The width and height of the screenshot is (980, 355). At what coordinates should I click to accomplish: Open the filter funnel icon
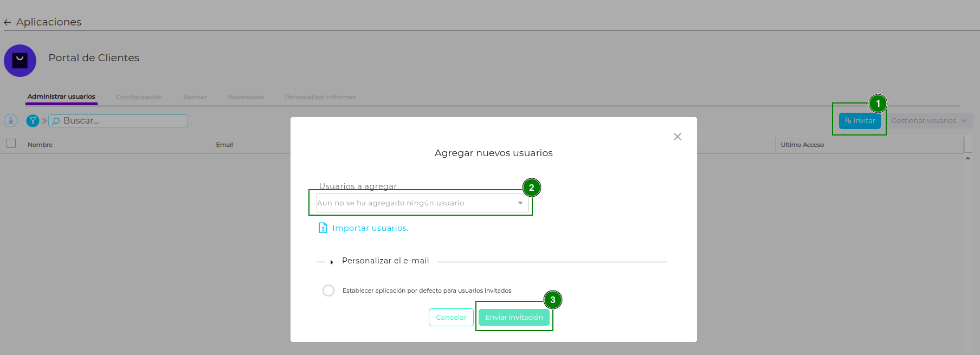pyautogui.click(x=33, y=121)
